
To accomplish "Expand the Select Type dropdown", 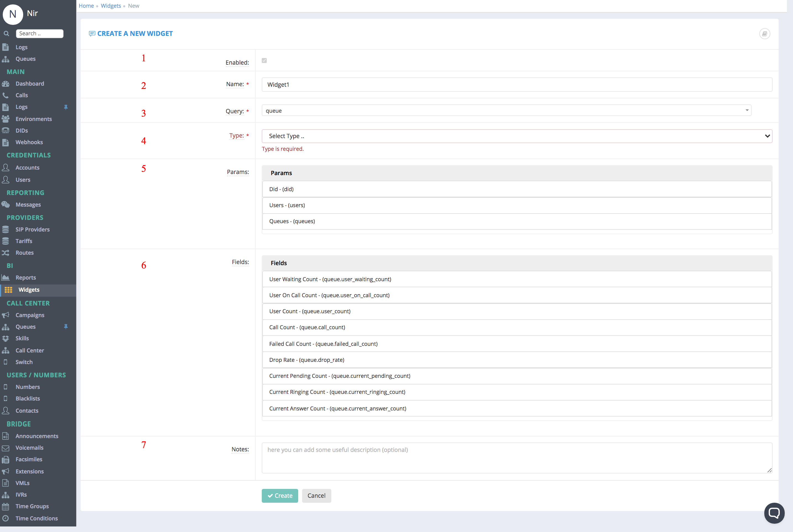I will 517,136.
